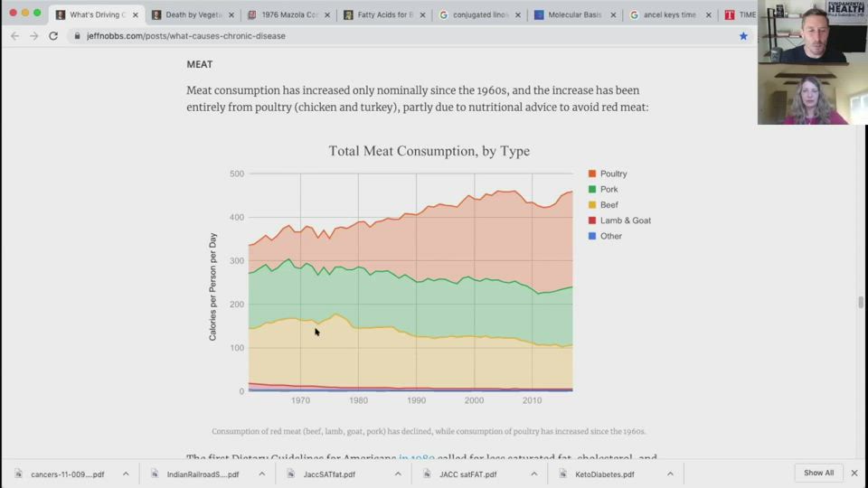Close the downloads bar
The height and width of the screenshot is (488, 868).
coord(854,473)
